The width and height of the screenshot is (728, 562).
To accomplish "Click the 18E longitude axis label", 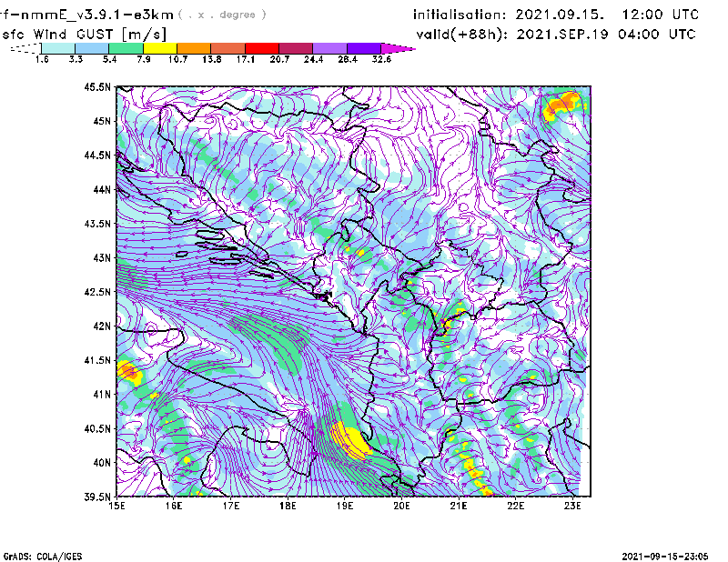I will pyautogui.click(x=288, y=506).
